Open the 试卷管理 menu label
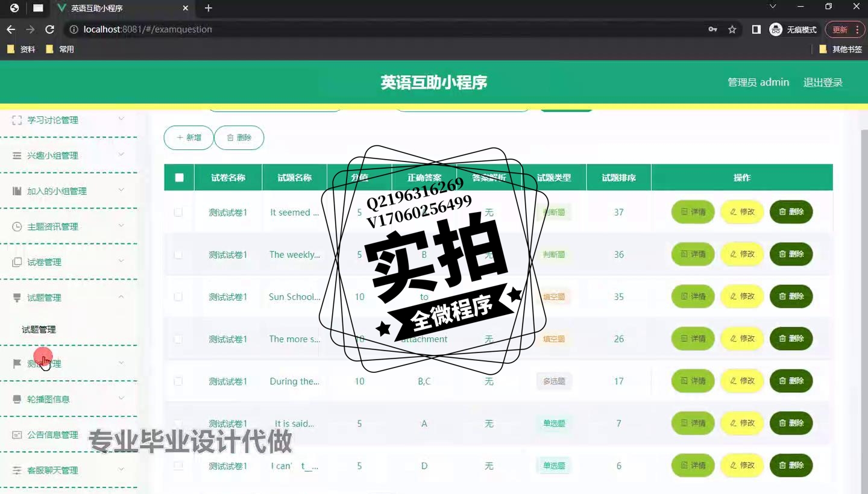 [x=44, y=262]
